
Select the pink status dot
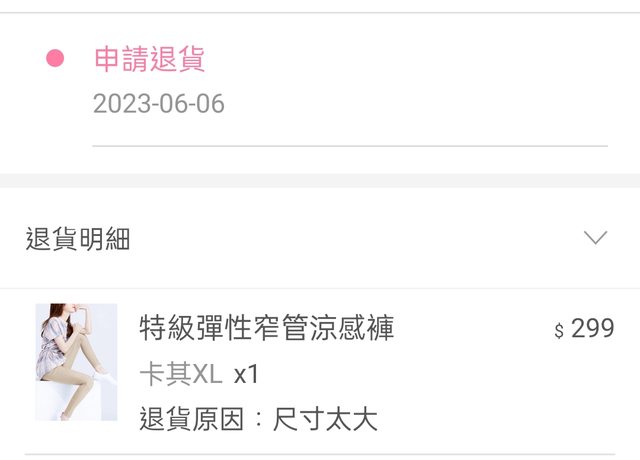[55, 58]
